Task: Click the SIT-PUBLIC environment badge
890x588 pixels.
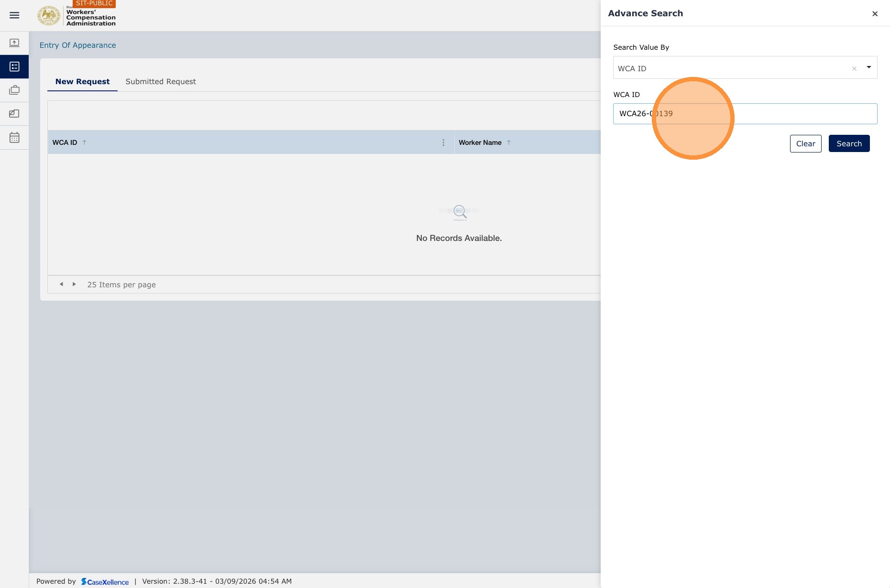Action: pyautogui.click(x=94, y=3)
